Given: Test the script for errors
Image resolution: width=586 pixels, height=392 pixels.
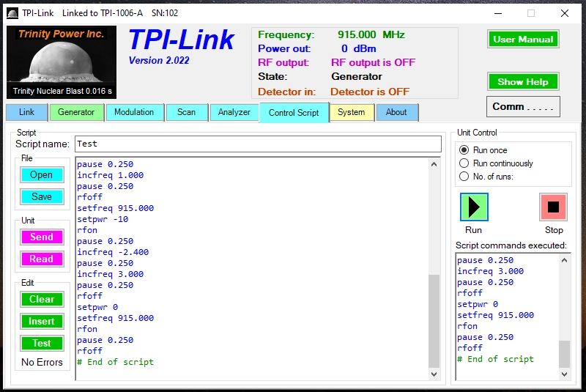Looking at the screenshot, I should tap(42, 343).
